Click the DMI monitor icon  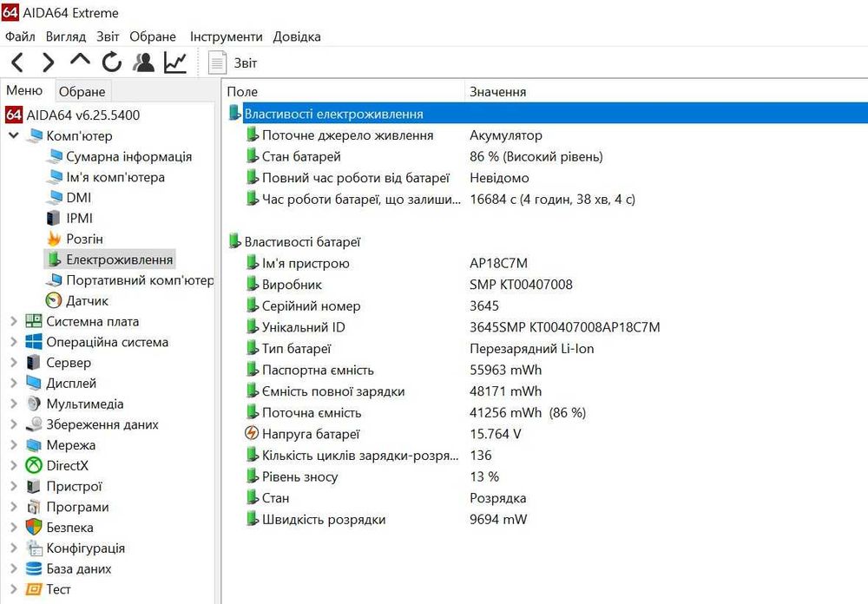(x=54, y=198)
